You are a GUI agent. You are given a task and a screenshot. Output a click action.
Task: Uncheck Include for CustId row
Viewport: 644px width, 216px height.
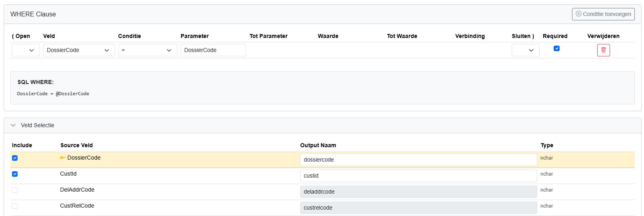tap(15, 174)
